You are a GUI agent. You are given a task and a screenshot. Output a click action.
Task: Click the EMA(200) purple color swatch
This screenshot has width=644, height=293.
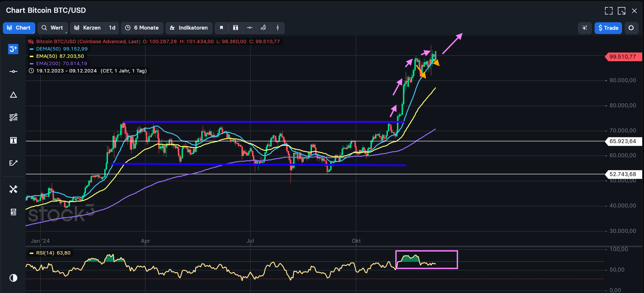pos(32,64)
